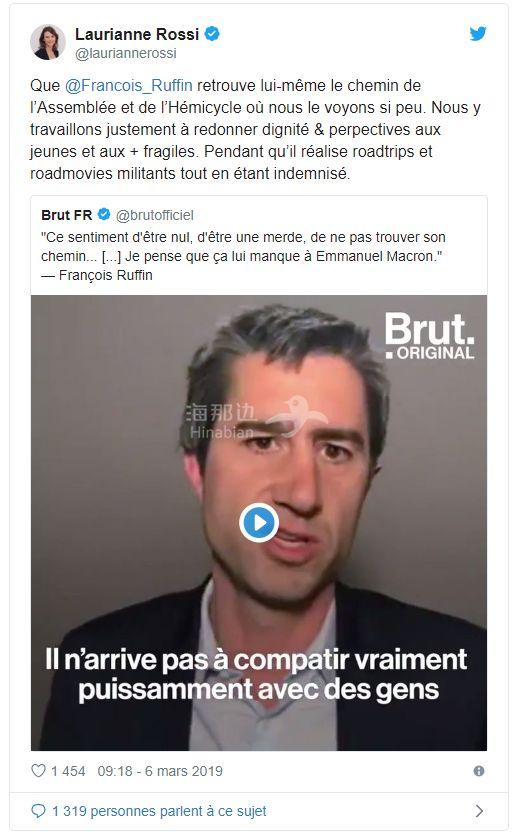This screenshot has width=517, height=839.
Task: Click the quoted tweet text by Brut FR
Action: [244, 256]
